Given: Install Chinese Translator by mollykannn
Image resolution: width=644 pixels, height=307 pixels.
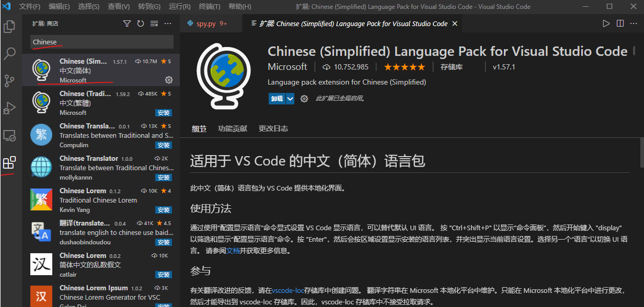Looking at the screenshot, I should coord(164,178).
